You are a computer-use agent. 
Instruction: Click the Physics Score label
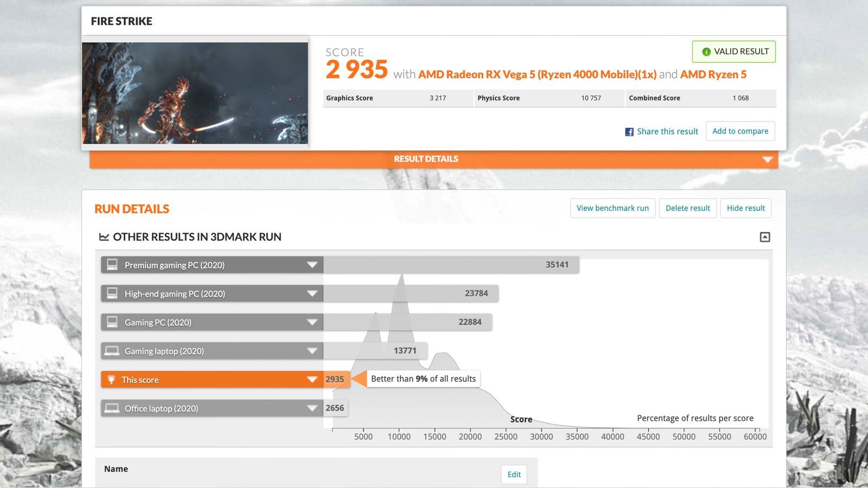coord(499,98)
